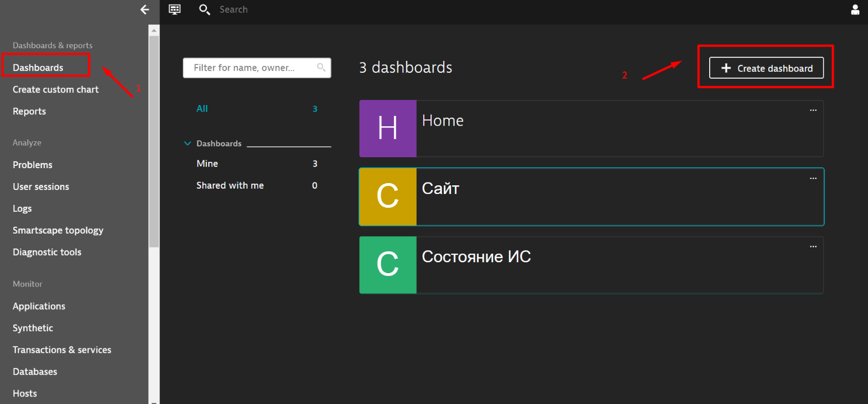Open Dashboards in the sidebar menu
Screen dimensions: 868x404
(38, 68)
